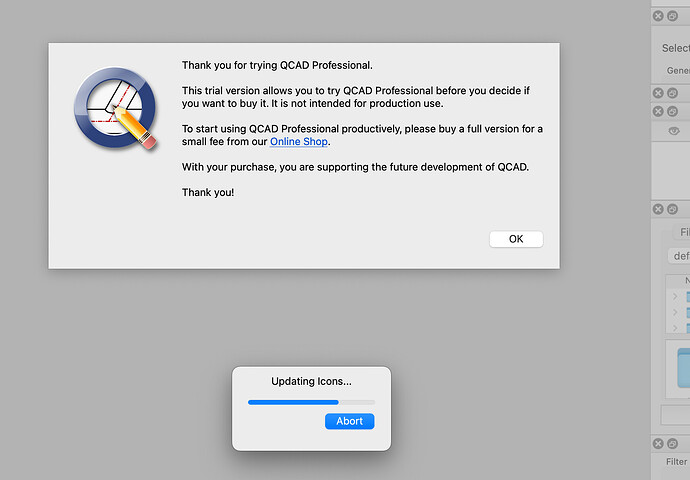Image resolution: width=690 pixels, height=480 pixels.
Task: Close the bottom Filter panel
Action: click(x=658, y=443)
